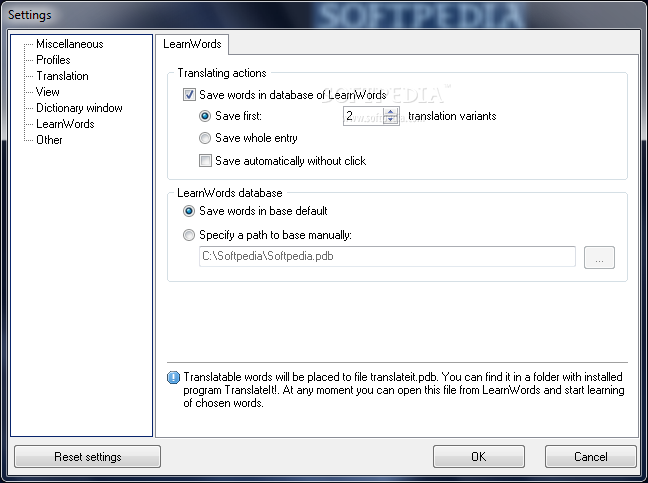Click the browse button for database path
The width and height of the screenshot is (648, 483).
pos(599,257)
